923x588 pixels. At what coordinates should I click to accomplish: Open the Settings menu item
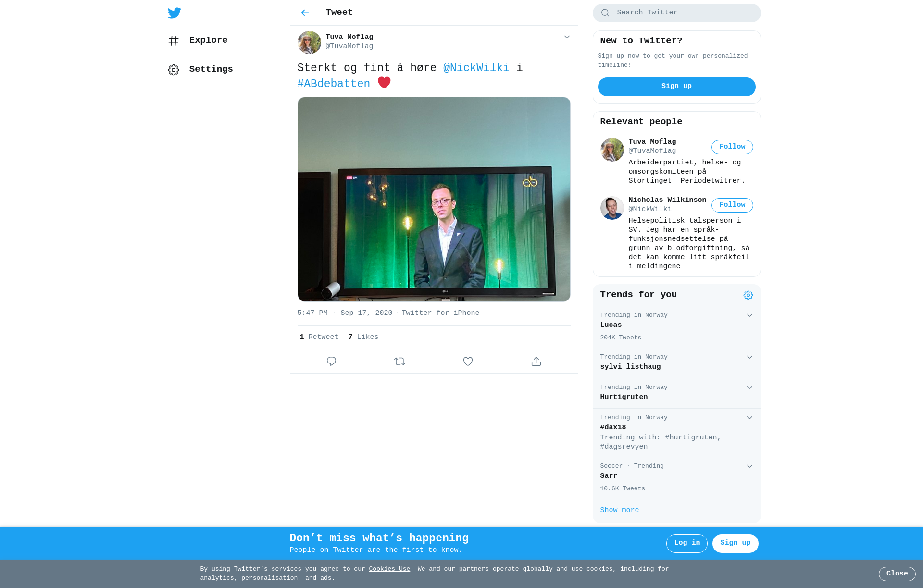coord(211,69)
